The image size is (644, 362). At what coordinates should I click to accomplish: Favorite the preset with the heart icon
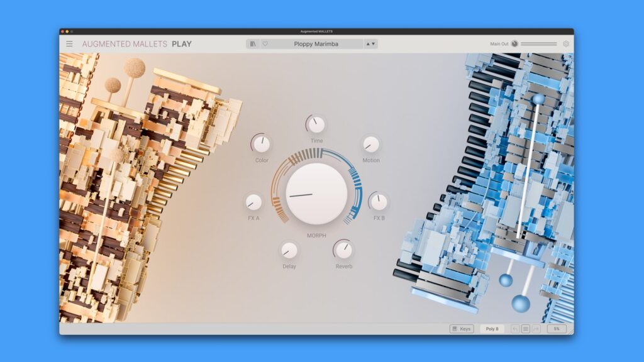coord(265,44)
